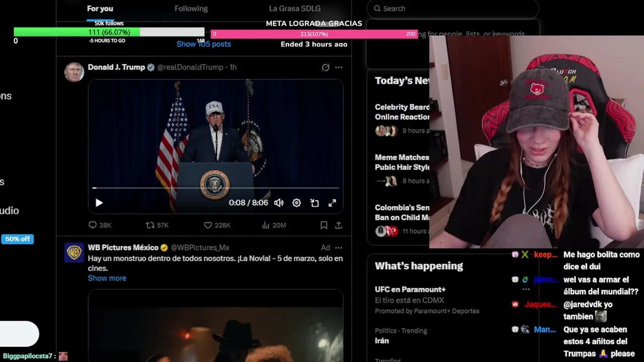Open the Irán trending topic
Image resolution: width=644 pixels, height=362 pixels.
tap(382, 341)
